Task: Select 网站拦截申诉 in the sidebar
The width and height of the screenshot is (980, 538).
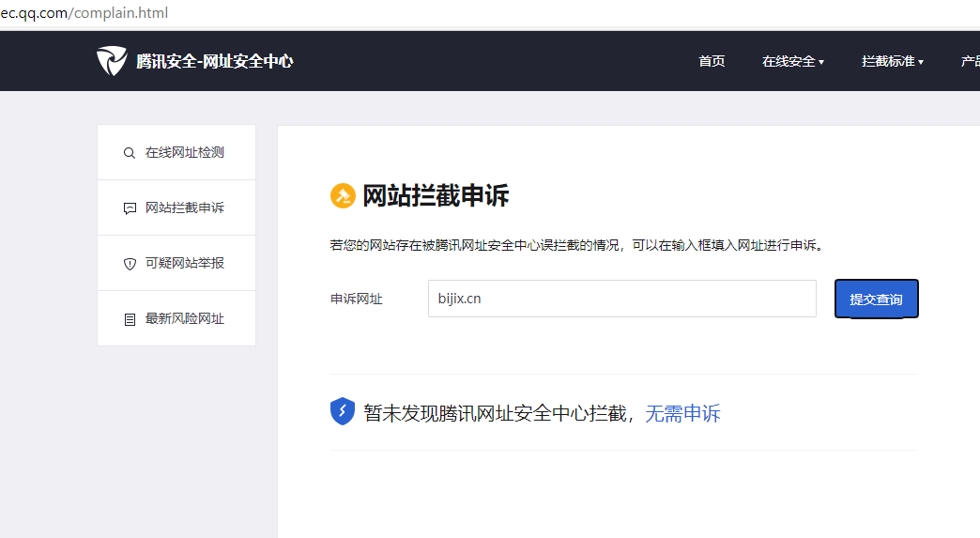Action: [176, 208]
